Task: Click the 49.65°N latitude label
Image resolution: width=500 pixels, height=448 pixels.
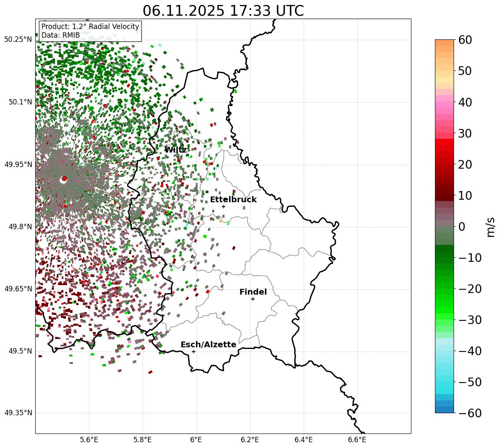Action: (x=18, y=289)
